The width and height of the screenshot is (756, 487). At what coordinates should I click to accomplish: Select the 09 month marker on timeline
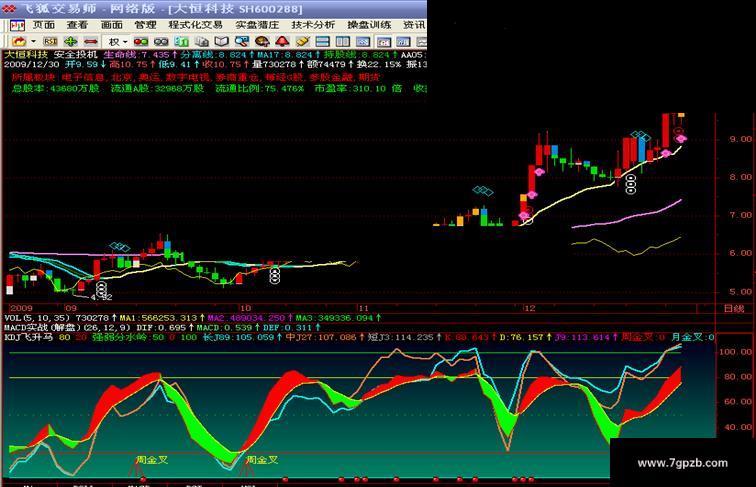(71, 308)
